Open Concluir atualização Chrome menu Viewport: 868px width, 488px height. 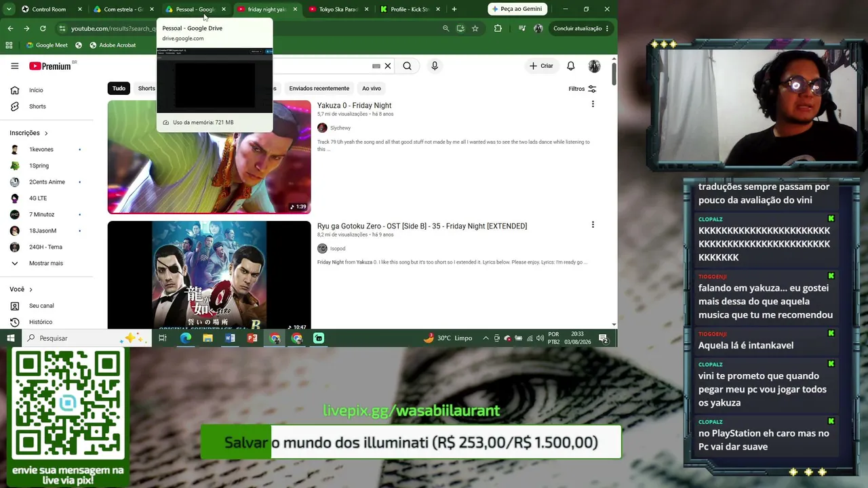click(580, 28)
